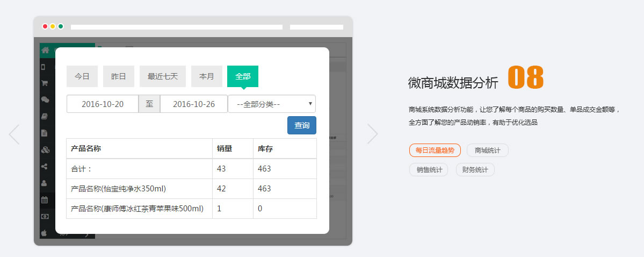
Task: Click the start date field 2016-10-20
Action: pyautogui.click(x=103, y=104)
